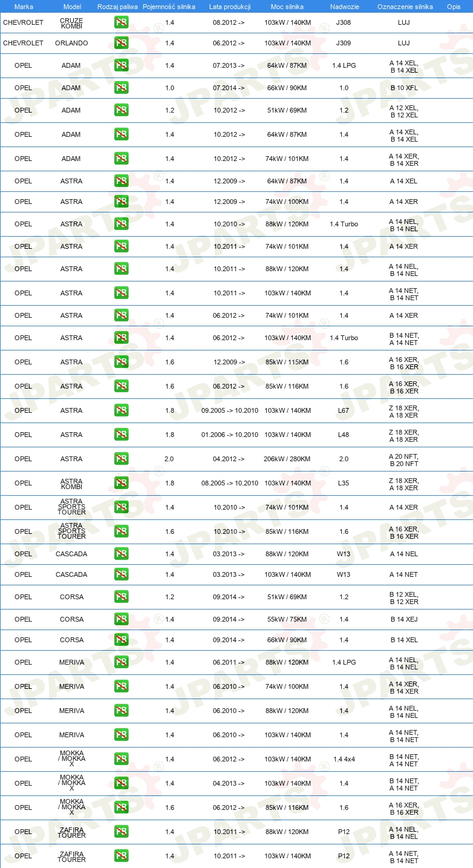
Task: Click the fuel icon in the Astra L67 row
Action: [x=121, y=410]
